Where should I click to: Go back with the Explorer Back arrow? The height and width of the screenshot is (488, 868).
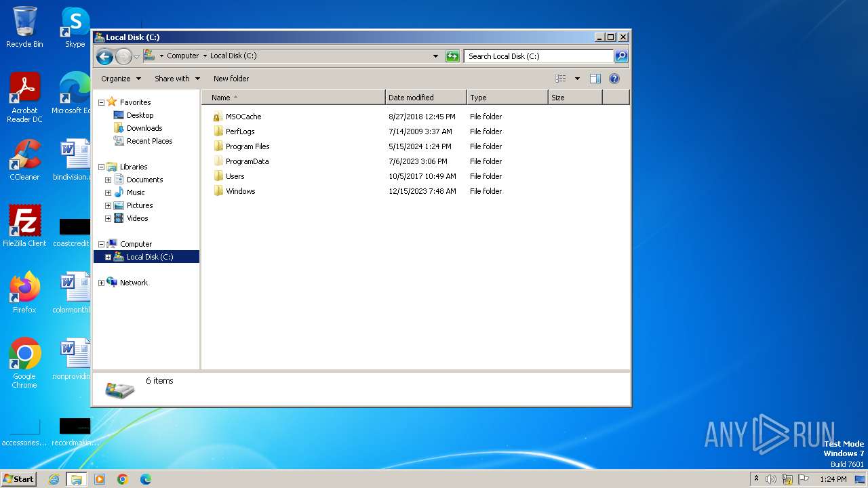(104, 56)
